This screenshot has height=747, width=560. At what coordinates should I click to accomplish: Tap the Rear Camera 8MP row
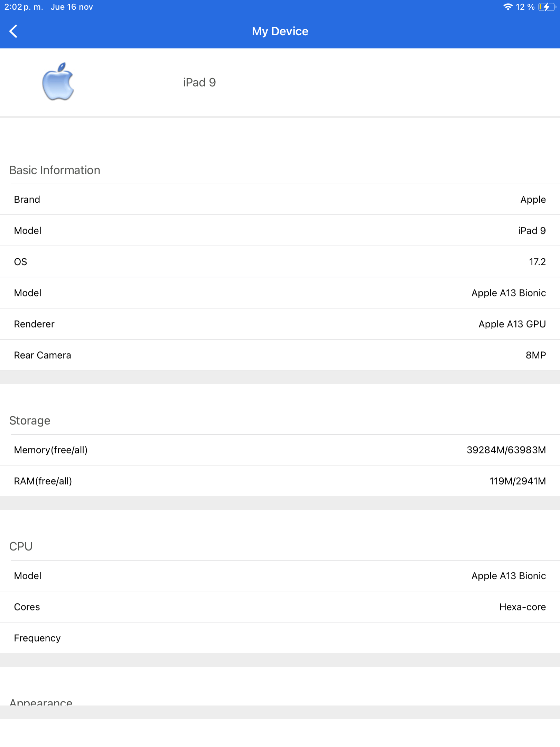[280, 355]
